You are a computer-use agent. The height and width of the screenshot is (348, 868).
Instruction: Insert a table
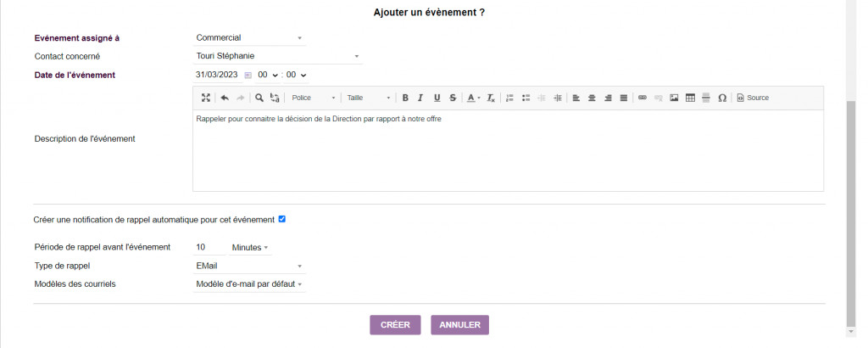[690, 98]
